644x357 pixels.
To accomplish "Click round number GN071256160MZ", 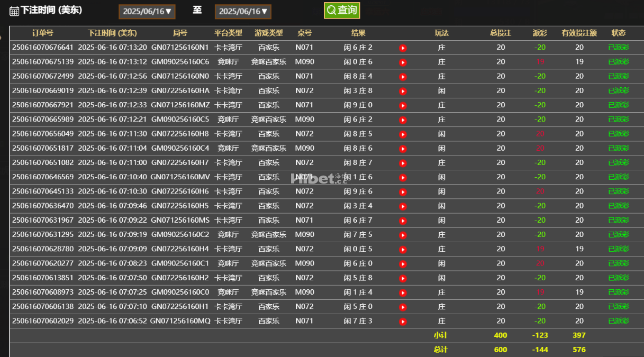I will [x=180, y=105].
